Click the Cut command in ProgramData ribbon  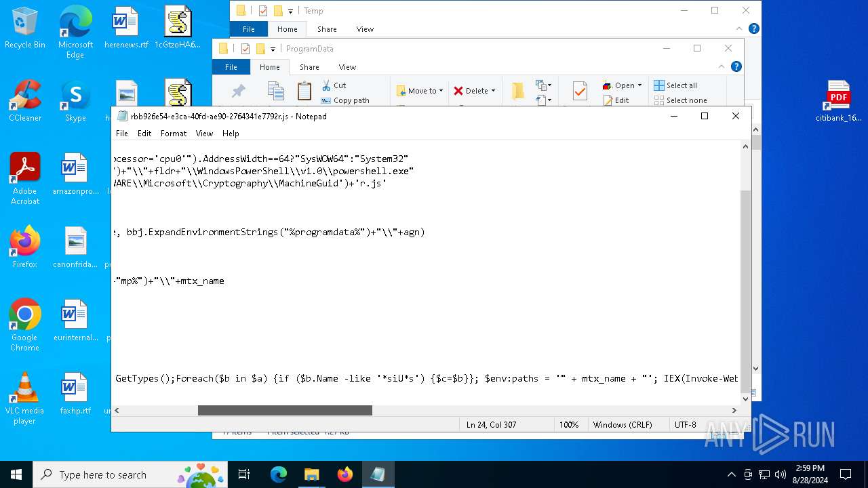pos(334,85)
